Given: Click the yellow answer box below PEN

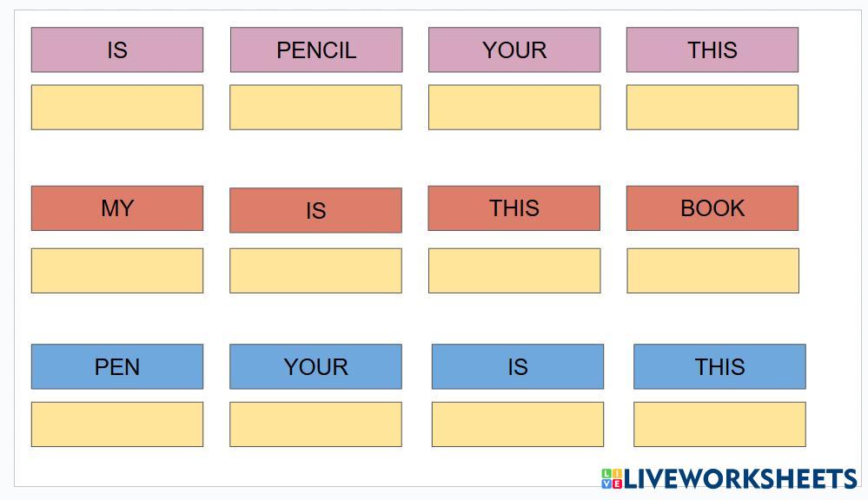Looking at the screenshot, I should point(117,424).
